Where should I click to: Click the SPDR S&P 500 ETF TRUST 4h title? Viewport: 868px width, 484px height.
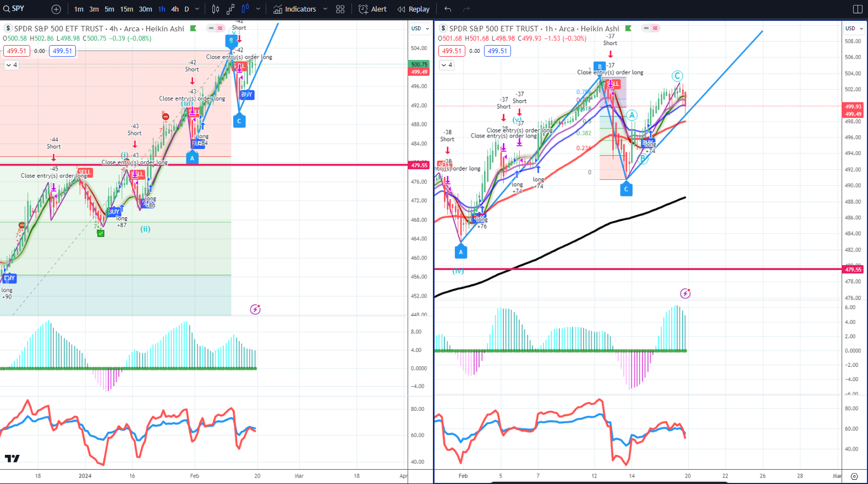coord(99,29)
